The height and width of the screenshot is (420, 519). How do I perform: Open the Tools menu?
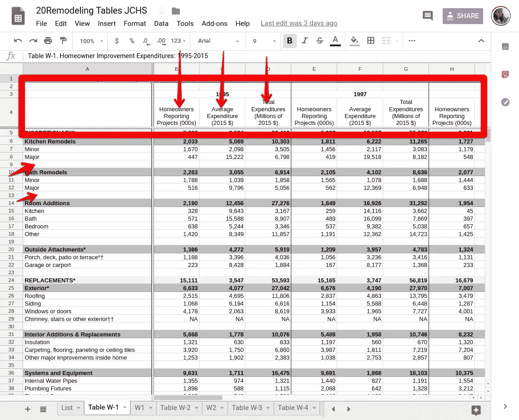coord(185,24)
